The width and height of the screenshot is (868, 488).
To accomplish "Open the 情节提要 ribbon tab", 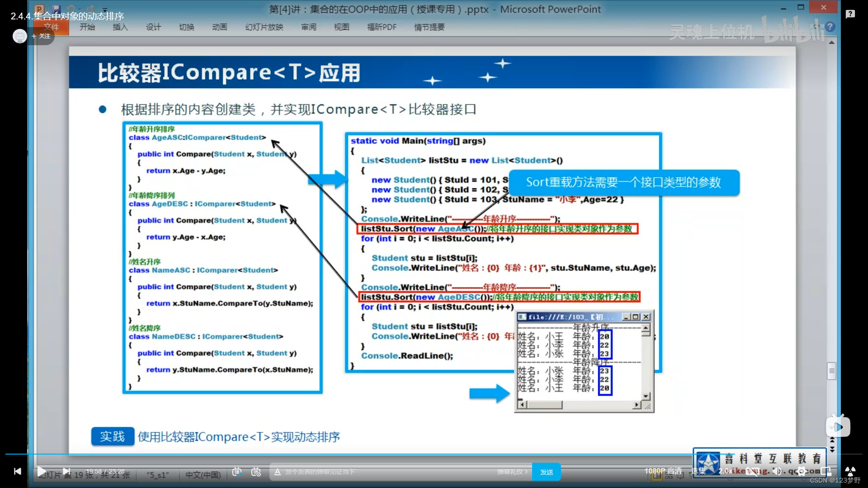I will click(x=429, y=27).
